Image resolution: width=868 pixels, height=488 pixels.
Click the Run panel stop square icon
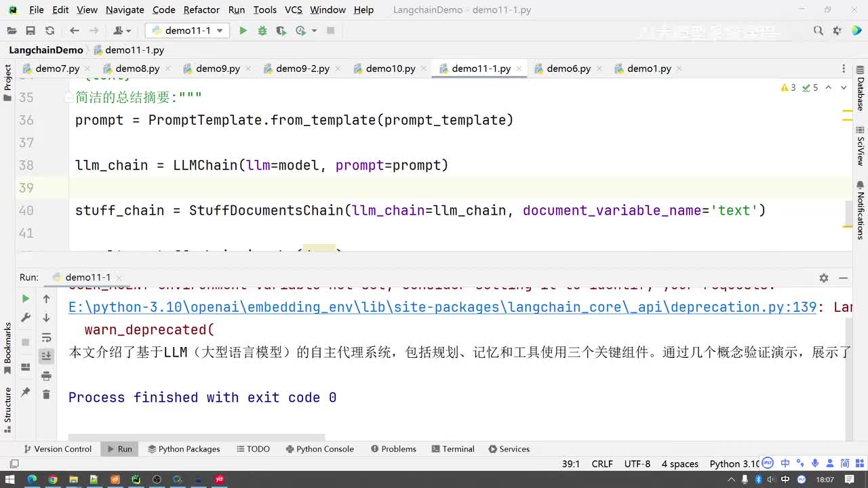tap(26, 342)
